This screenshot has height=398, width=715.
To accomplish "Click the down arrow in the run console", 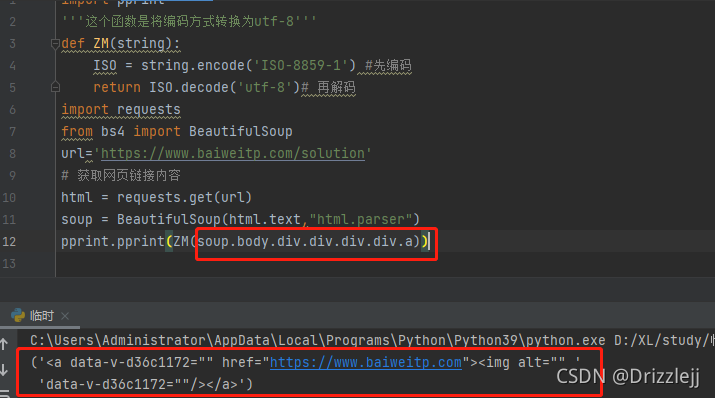I will coord(4,370).
